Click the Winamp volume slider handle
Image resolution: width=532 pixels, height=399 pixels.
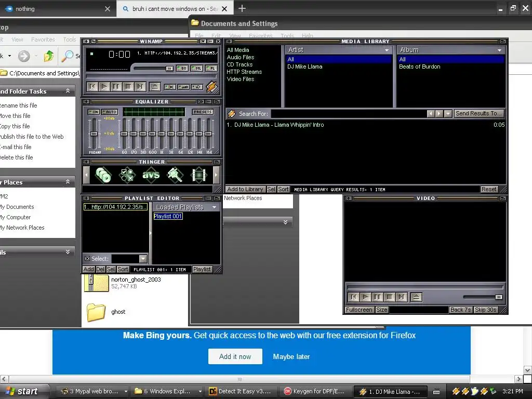pyautogui.click(x=169, y=69)
